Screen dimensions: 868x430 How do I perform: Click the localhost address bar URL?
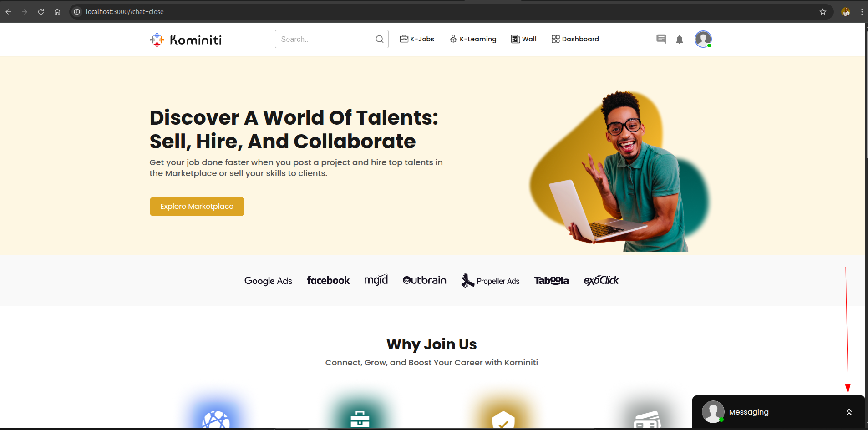pos(125,12)
